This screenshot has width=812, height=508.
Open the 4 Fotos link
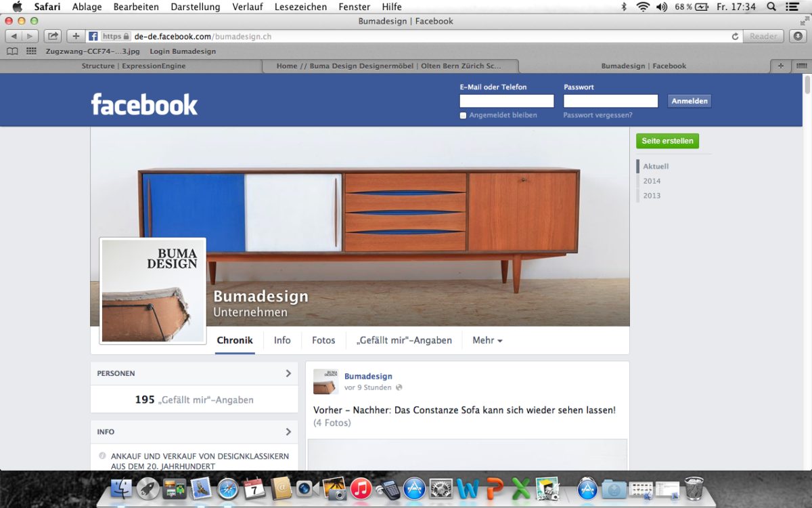coord(332,423)
